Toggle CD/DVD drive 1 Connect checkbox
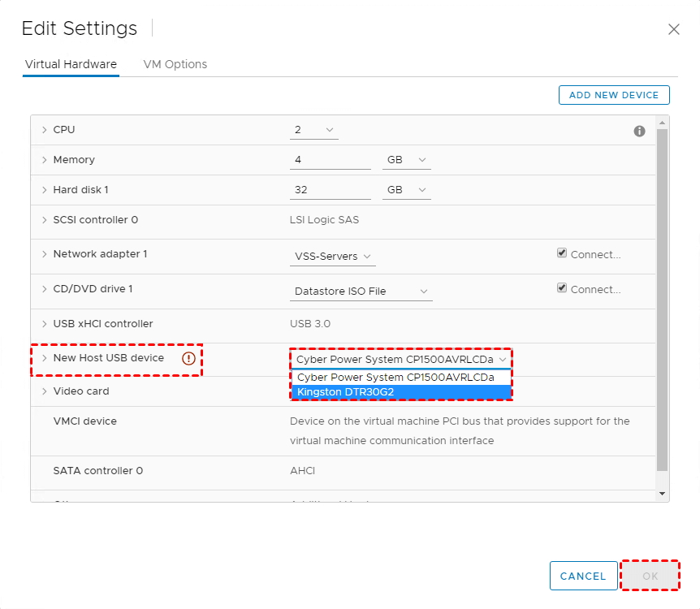 click(x=562, y=288)
